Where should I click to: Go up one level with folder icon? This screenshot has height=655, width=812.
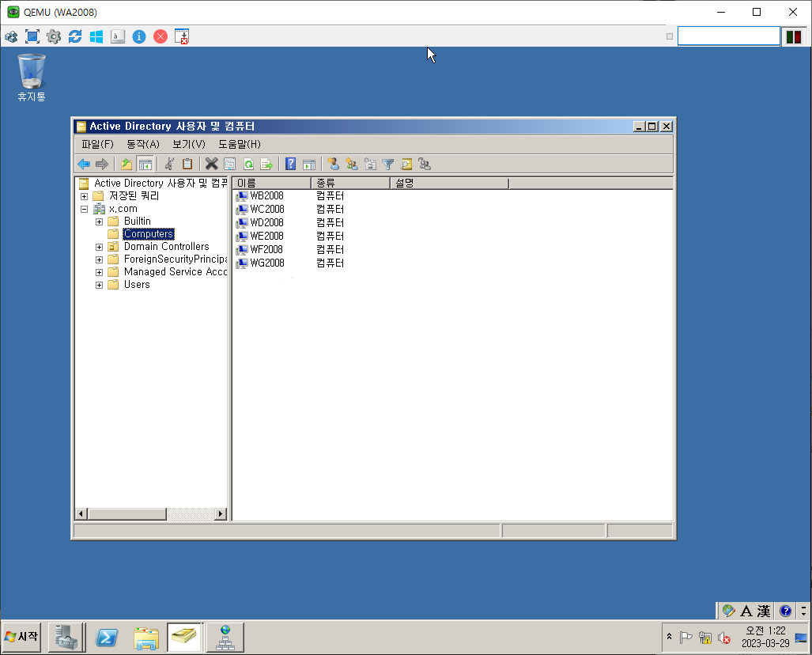point(127,165)
